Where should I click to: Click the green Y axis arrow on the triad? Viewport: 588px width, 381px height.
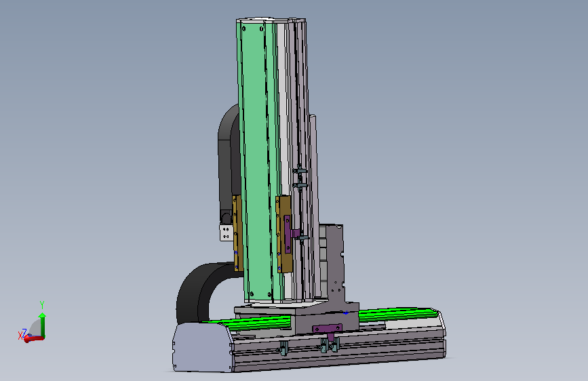coord(43,325)
